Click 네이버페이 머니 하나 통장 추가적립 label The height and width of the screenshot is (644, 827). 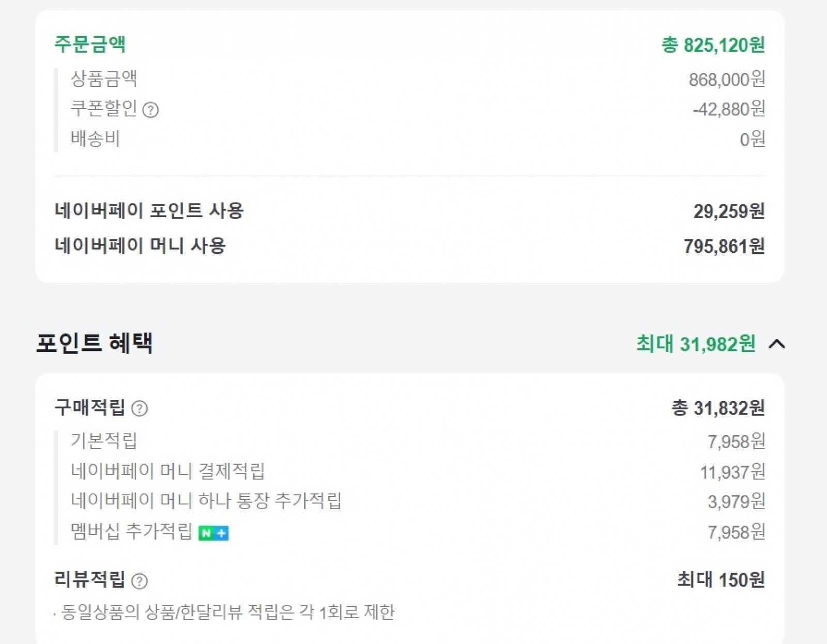pos(206,500)
